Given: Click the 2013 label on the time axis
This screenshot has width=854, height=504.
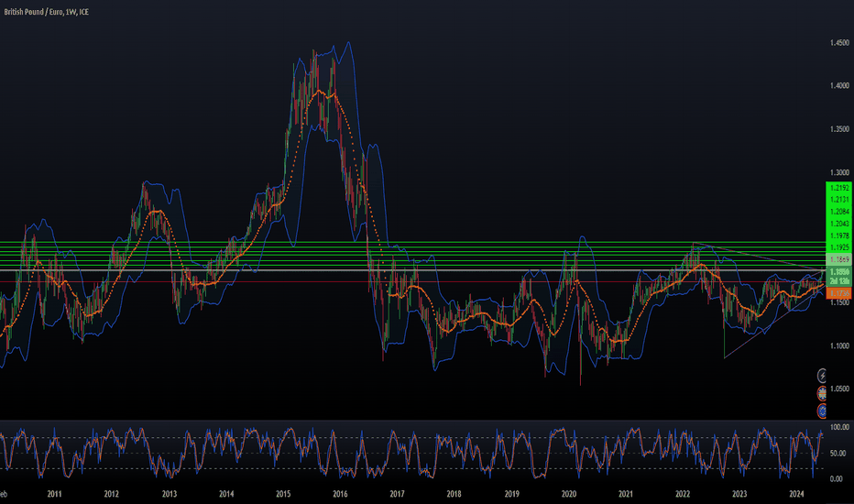Looking at the screenshot, I should (170, 494).
